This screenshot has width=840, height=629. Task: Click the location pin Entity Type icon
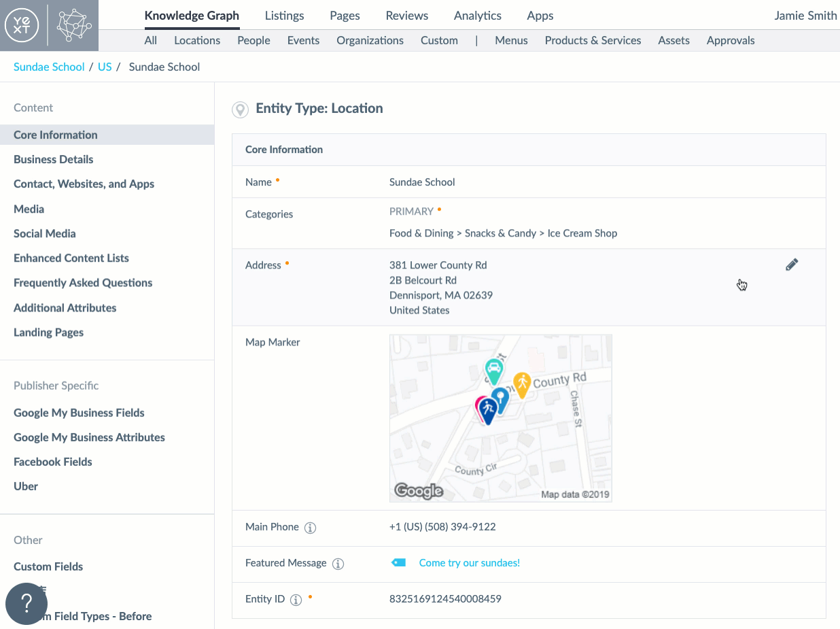point(240,109)
